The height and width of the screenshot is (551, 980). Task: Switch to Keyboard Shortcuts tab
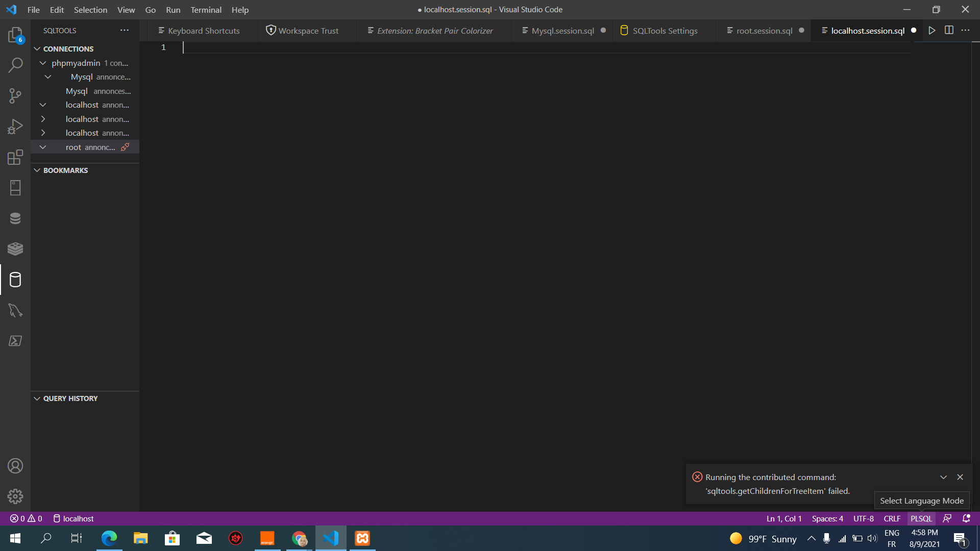[203, 31]
